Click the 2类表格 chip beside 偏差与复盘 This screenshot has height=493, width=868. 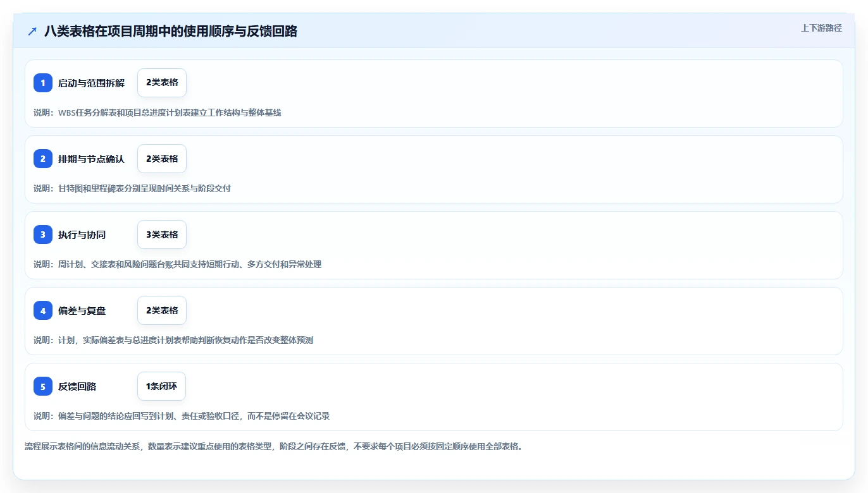[x=162, y=310]
